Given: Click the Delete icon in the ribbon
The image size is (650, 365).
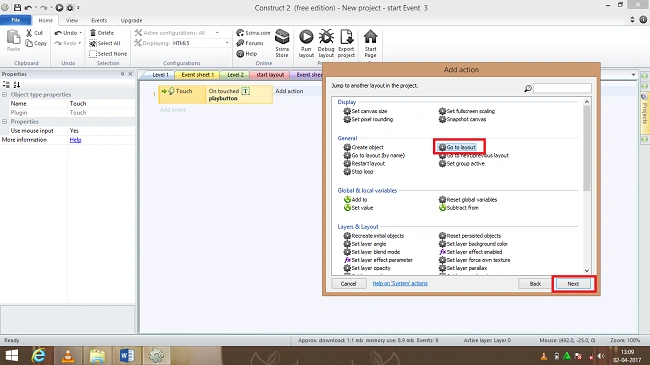Looking at the screenshot, I should point(93,32).
